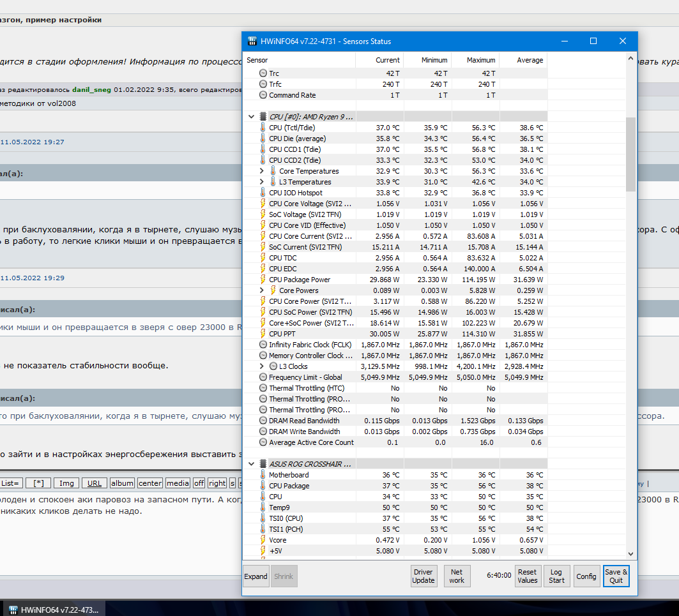The width and height of the screenshot is (679, 616).
Task: Click lightning icon beside CPU TDC
Action: coord(263,257)
